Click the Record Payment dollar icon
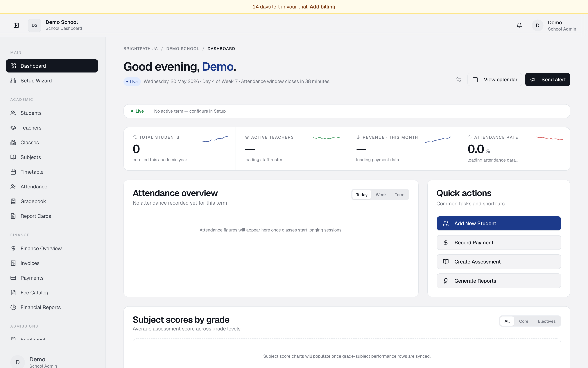Screen dimensions: 588x368 click(x=446, y=243)
